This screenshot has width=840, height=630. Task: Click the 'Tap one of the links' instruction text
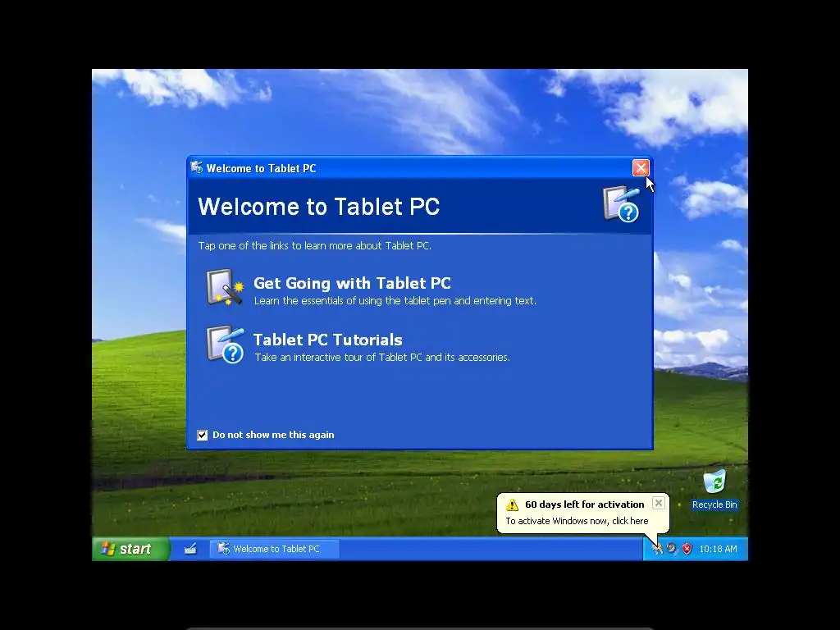(x=314, y=246)
